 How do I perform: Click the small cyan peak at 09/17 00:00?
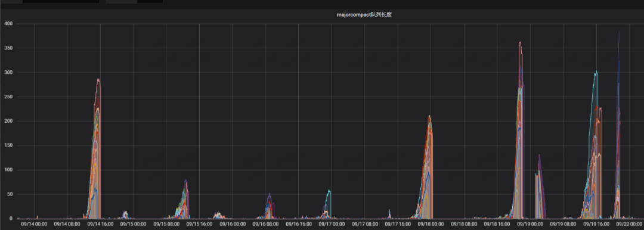pos(329,191)
